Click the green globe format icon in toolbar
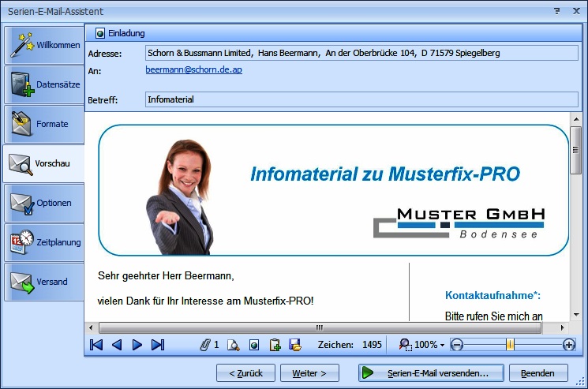Image resolution: width=588 pixels, height=389 pixels. 254,345
